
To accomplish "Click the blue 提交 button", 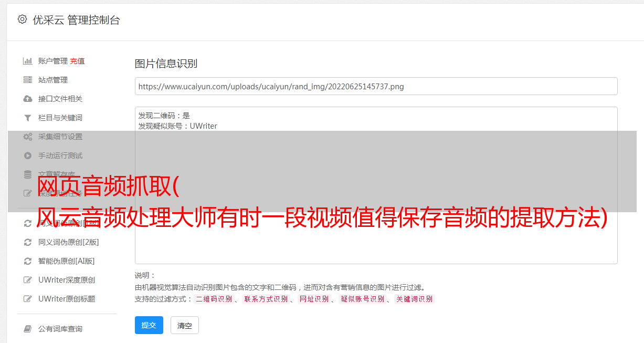I will 149,325.
